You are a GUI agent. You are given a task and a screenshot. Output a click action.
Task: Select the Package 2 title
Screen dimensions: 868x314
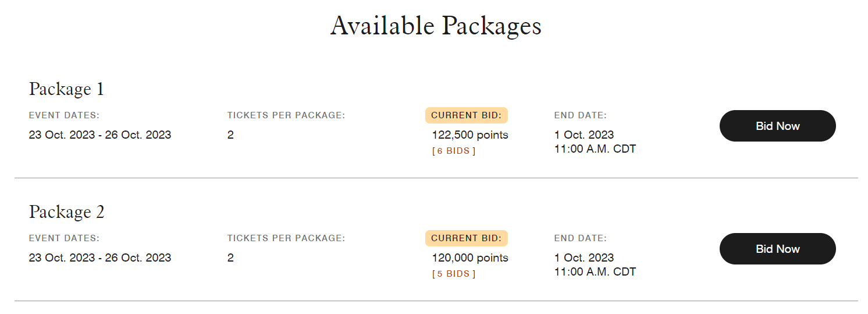click(x=66, y=212)
